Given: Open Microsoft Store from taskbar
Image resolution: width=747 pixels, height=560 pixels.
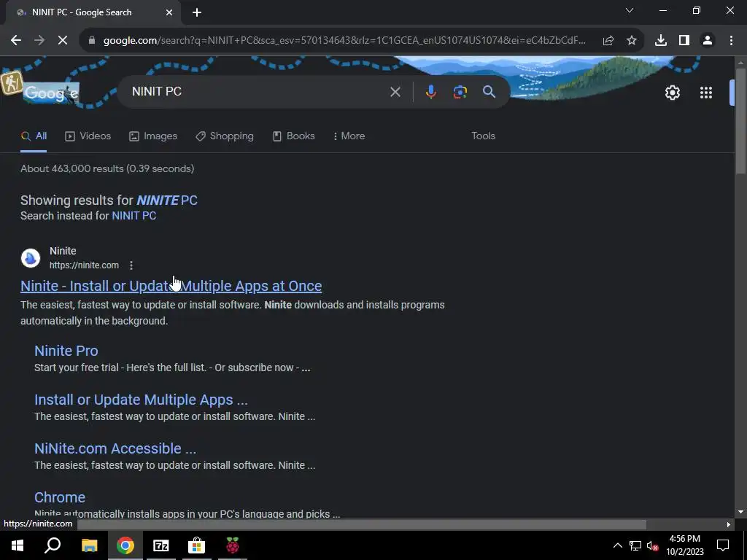Looking at the screenshot, I should (x=196, y=545).
